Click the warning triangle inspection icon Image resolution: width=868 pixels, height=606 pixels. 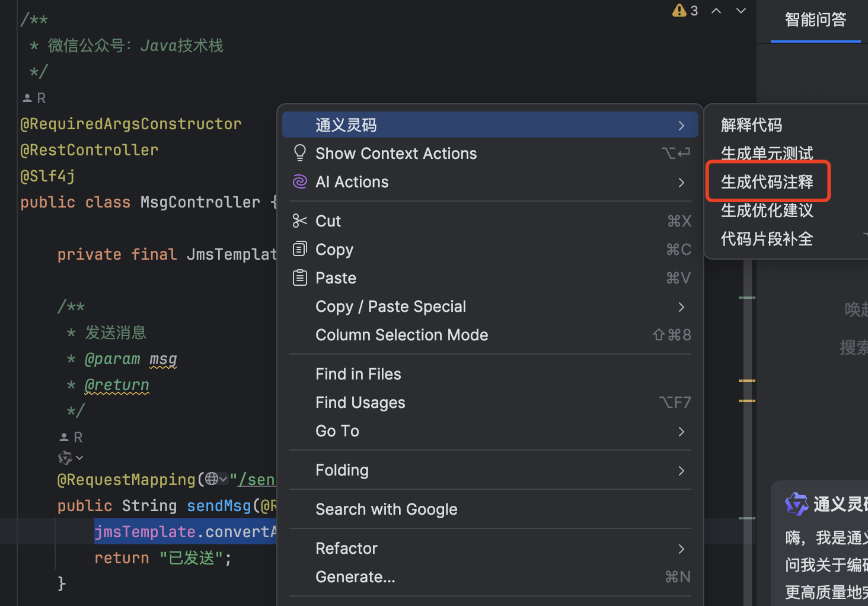(x=679, y=11)
